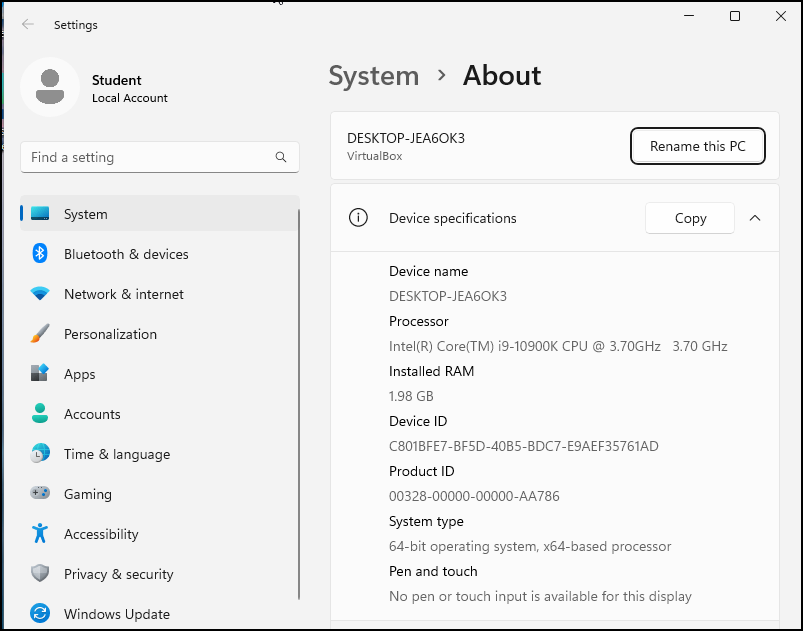803x631 pixels.
Task: Select Personalization in the sidebar
Action: (x=159, y=333)
